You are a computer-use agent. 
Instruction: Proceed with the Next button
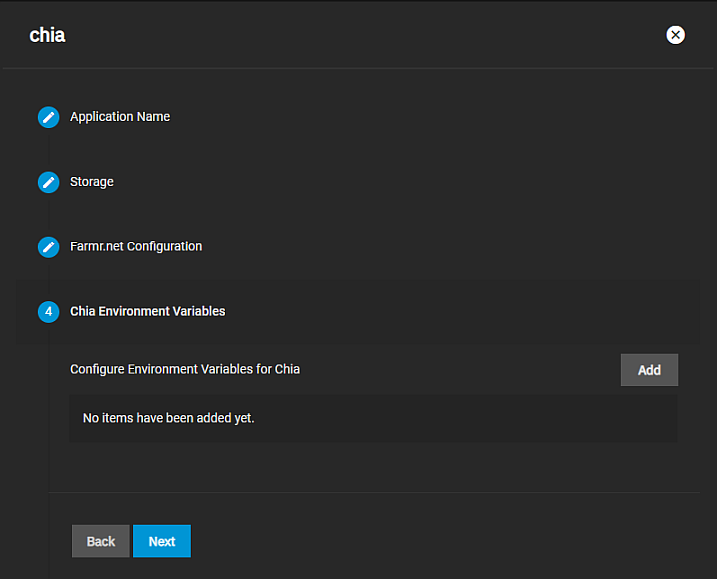(x=162, y=541)
